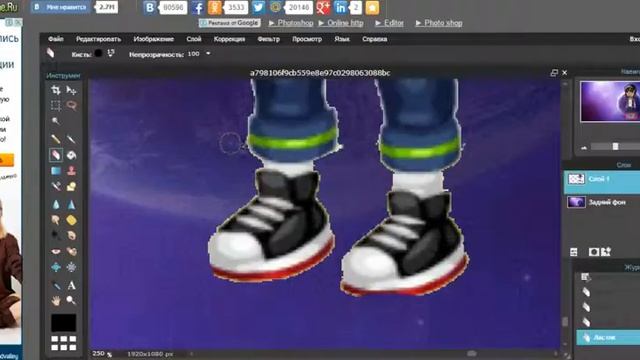Click the Непрозрачность value 100 field
The width and height of the screenshot is (640, 360).
(x=194, y=53)
